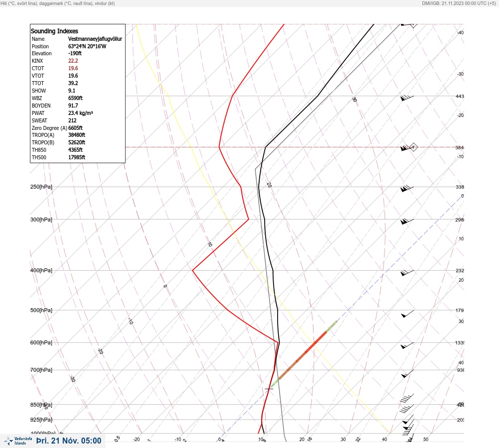Click the '700[hPa]' pressure label
The height and width of the screenshot is (448, 499).
pyautogui.click(x=41, y=370)
